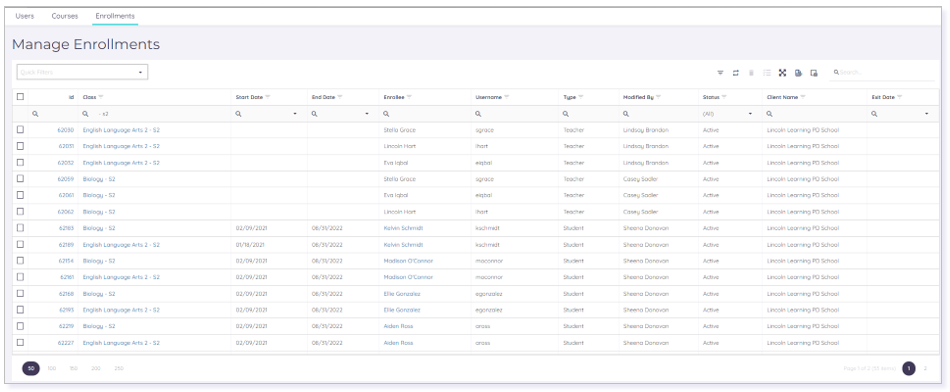Check the box for enrollment 62183
The width and height of the screenshot is (950, 392).
(21, 228)
